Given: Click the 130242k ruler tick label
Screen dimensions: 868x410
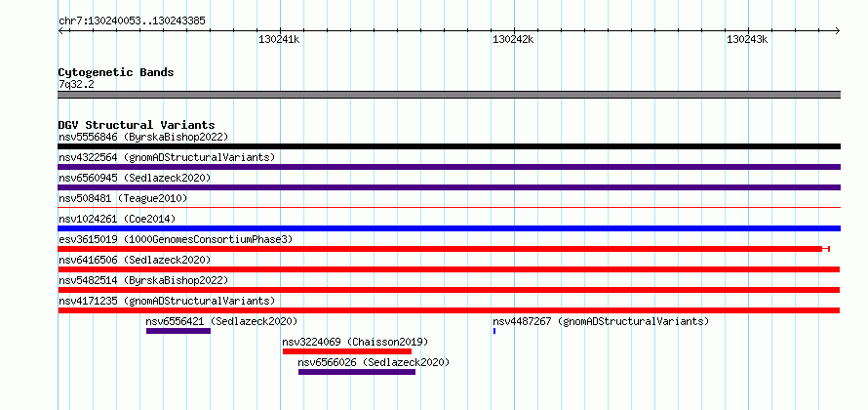Looking at the screenshot, I should (513, 39).
